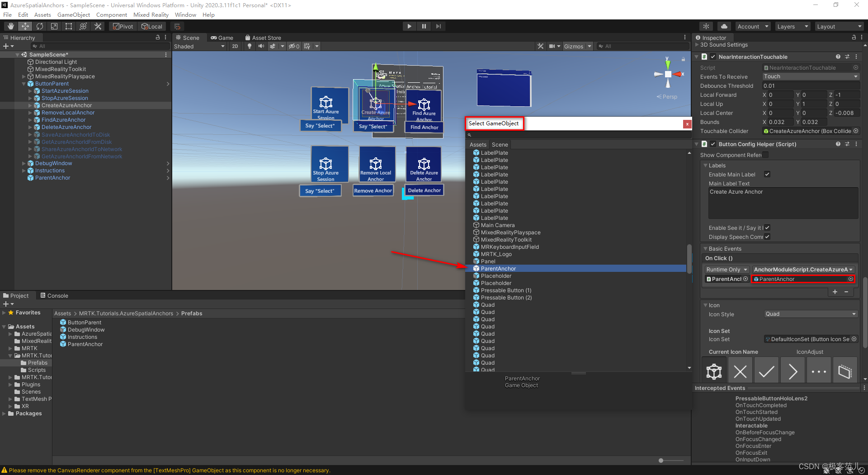Open Button Config Helper preset icon
The height and width of the screenshot is (475, 868).
tap(847, 144)
